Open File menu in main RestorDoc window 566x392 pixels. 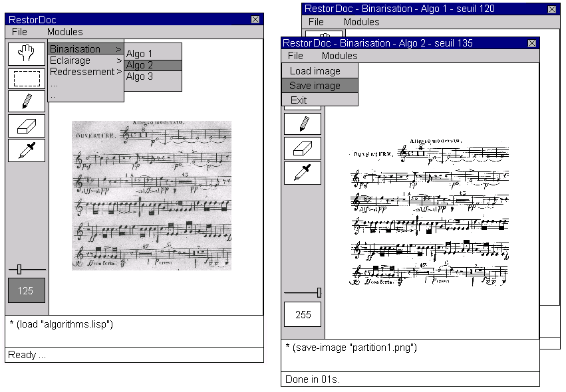coord(19,32)
